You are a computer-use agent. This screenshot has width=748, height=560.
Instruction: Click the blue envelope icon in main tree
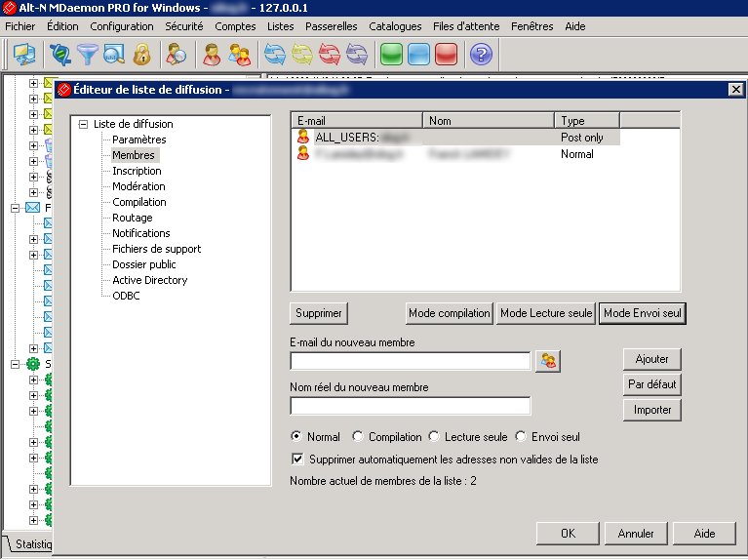[x=32, y=208]
